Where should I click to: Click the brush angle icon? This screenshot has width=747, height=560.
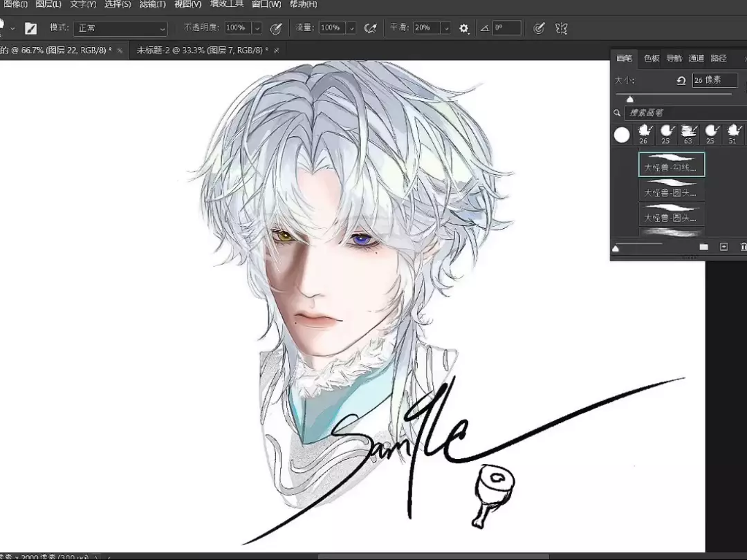(x=484, y=28)
